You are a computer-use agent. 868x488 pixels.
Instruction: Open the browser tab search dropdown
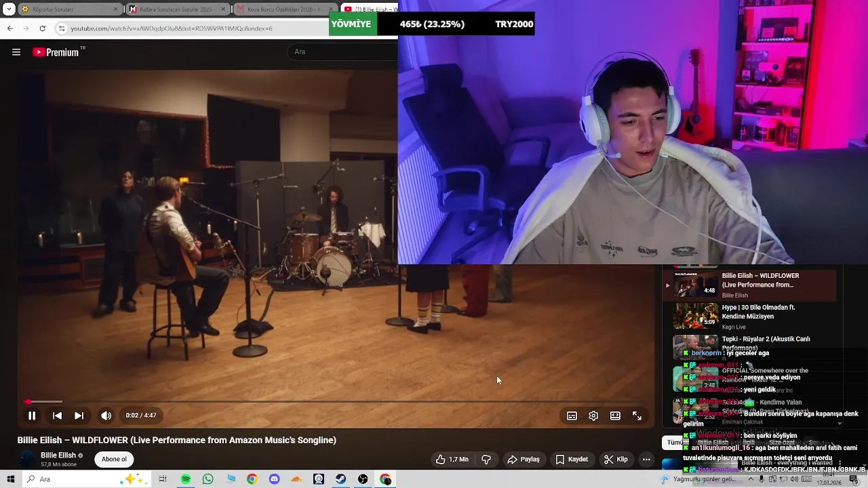pos(9,9)
